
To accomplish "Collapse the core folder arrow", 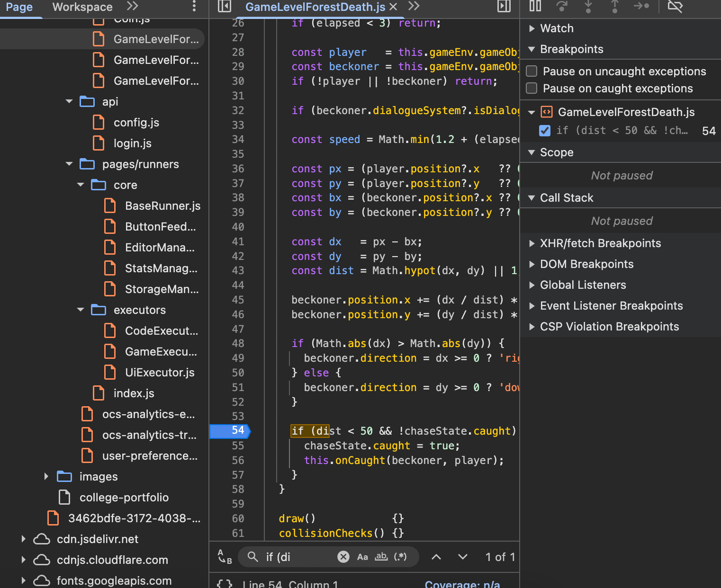I will (81, 185).
